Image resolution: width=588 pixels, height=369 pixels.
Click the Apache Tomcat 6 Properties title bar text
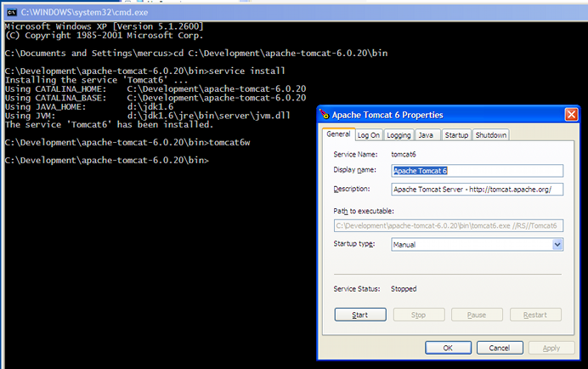pos(387,115)
